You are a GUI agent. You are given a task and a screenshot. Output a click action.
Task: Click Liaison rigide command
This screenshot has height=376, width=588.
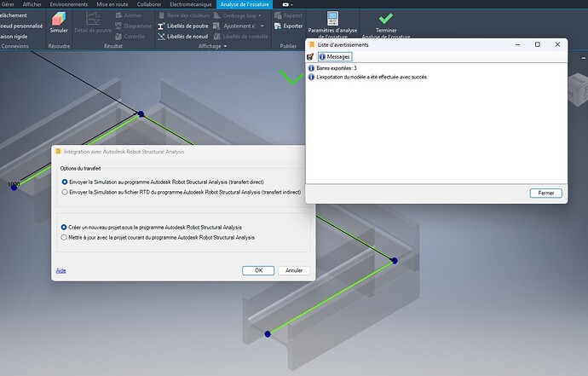pyautogui.click(x=14, y=37)
